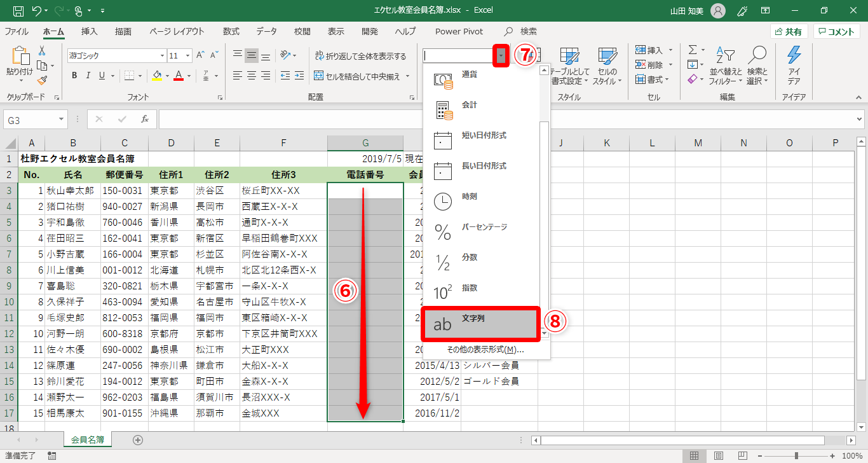Toggle underline formatting
This screenshot has height=463, width=868.
point(102,76)
